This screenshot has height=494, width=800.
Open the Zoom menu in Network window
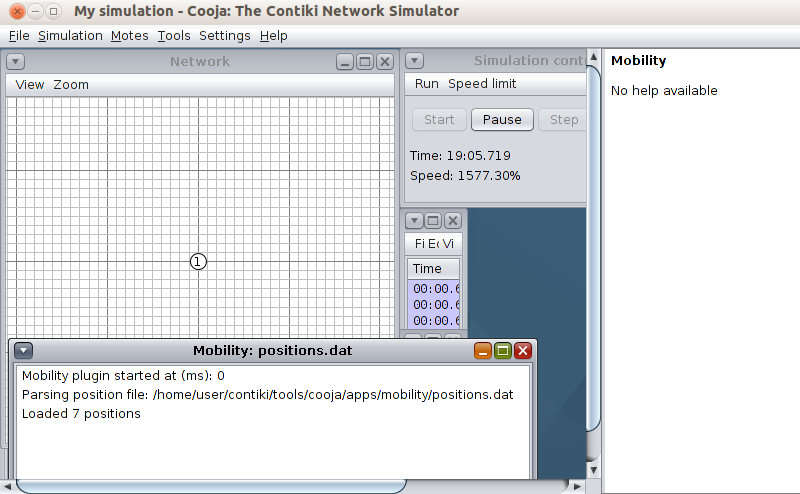(71, 85)
